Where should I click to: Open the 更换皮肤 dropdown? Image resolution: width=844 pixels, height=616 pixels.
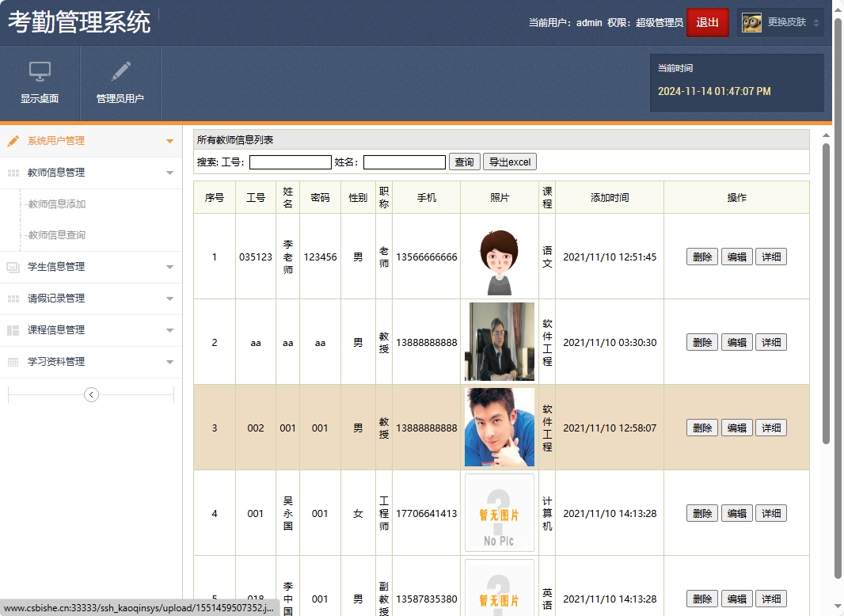[x=816, y=23]
